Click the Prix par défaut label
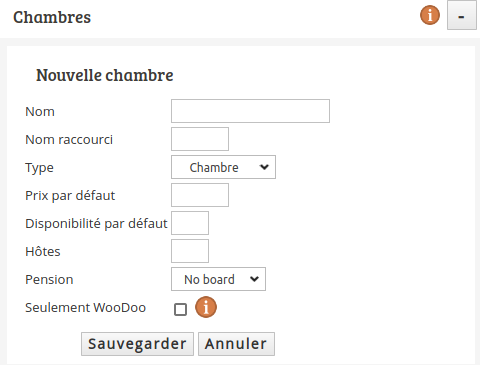Image resolution: width=480 pixels, height=365 pixels. (70, 196)
